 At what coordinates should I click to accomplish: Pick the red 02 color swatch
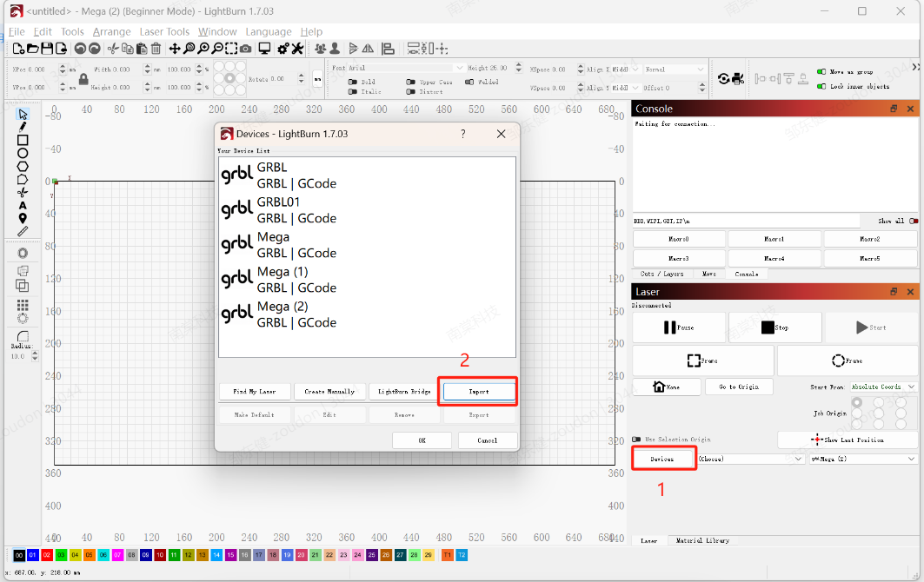(x=47, y=555)
